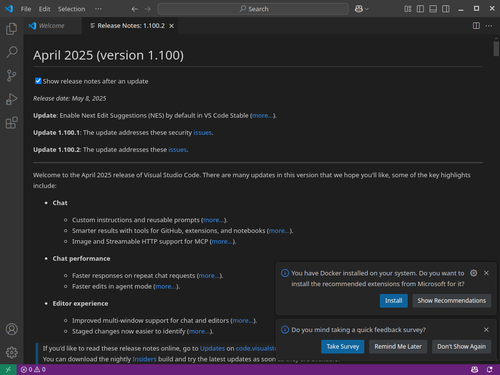Open the Run and Debug view
The image size is (500, 375).
pos(12,99)
